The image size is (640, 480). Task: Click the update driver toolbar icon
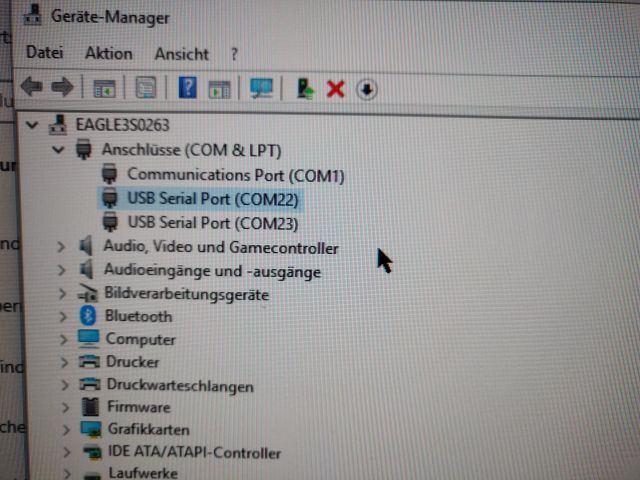point(305,89)
